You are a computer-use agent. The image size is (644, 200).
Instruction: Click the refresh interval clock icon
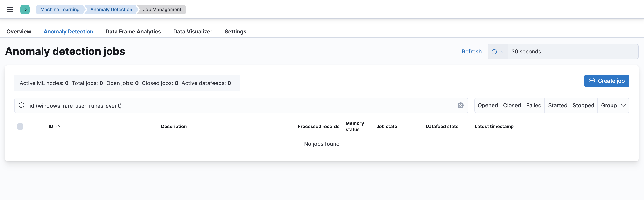click(x=494, y=52)
